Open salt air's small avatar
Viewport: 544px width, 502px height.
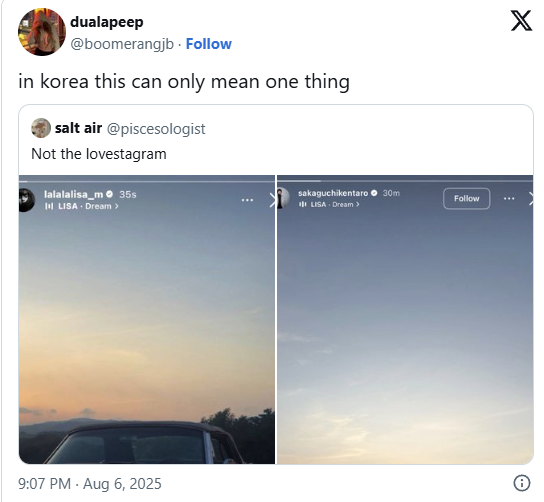(x=41, y=128)
